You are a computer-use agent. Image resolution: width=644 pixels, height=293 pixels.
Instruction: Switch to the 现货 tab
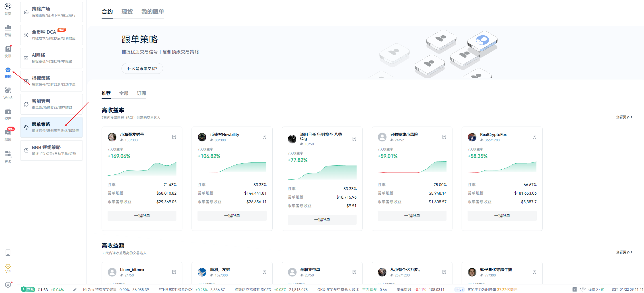pyautogui.click(x=127, y=12)
